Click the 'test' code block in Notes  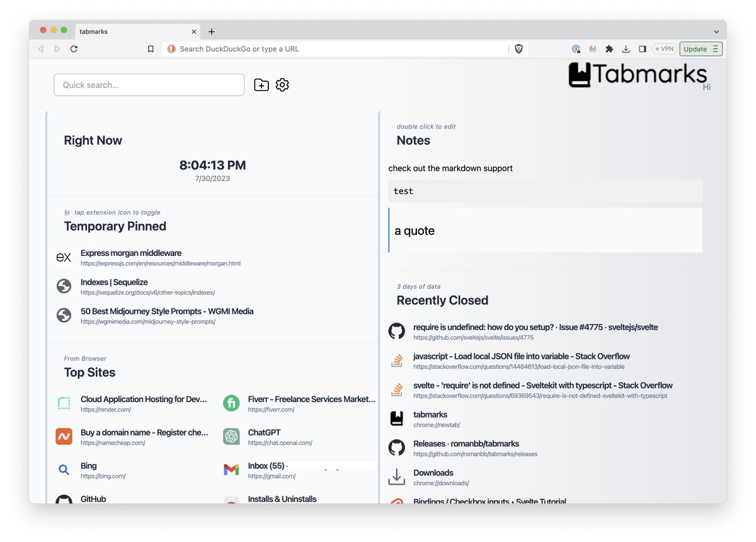pos(546,191)
